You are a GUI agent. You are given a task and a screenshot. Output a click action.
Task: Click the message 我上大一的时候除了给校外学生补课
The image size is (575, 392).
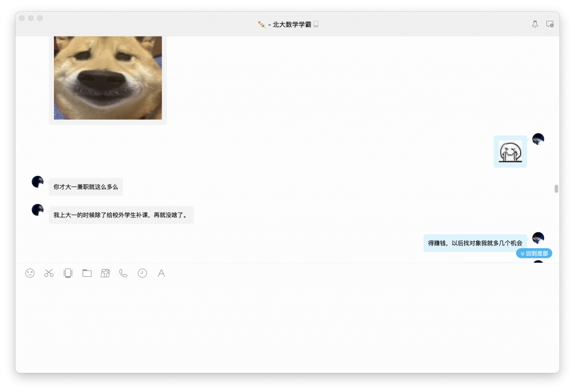tap(121, 215)
